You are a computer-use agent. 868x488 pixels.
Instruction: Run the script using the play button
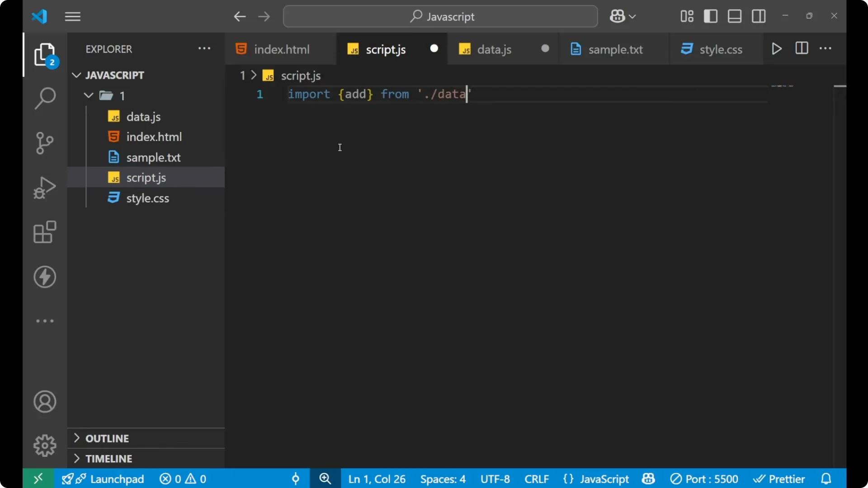point(777,48)
